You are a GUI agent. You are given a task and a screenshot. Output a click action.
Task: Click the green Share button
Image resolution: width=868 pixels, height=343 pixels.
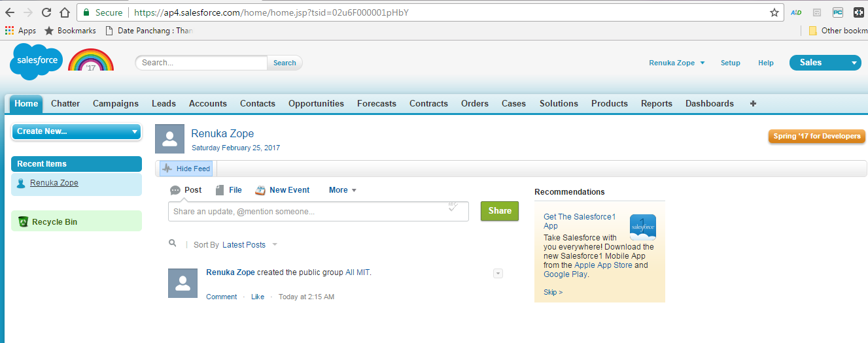click(500, 211)
